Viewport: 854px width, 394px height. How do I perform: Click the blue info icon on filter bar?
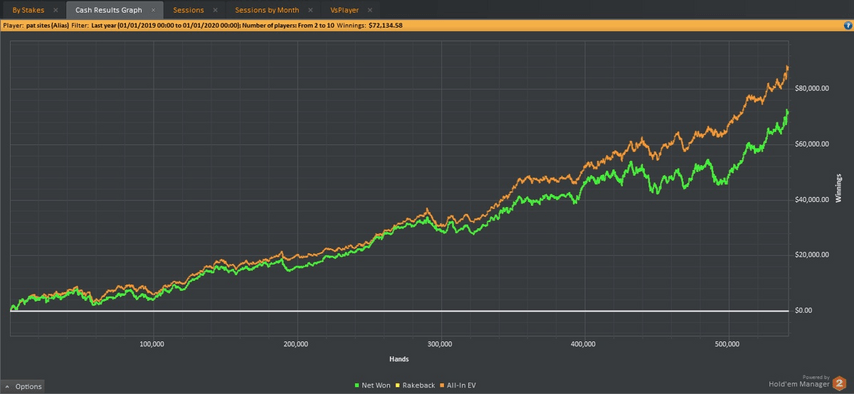(x=847, y=25)
